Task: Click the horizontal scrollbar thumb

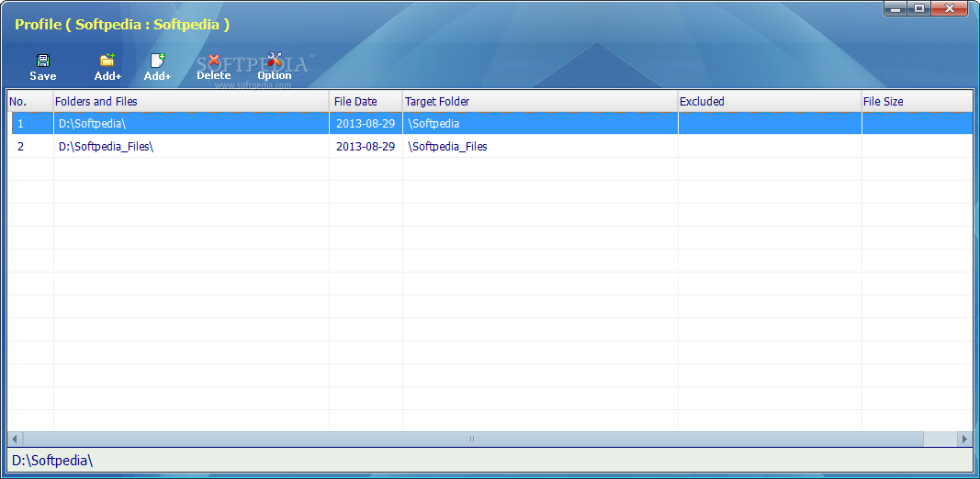Action: 472,439
